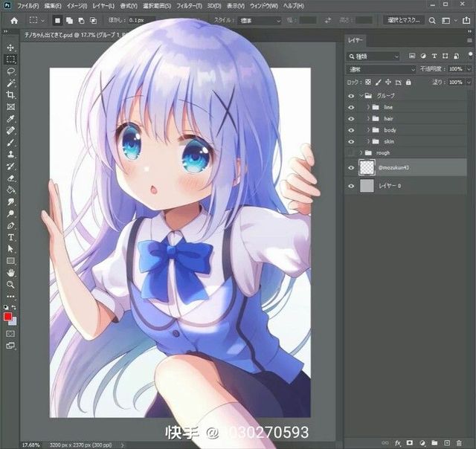Image resolution: width=476 pixels, height=449 pixels.
Task: Select the Magic Wand tool
Action: tap(10, 83)
